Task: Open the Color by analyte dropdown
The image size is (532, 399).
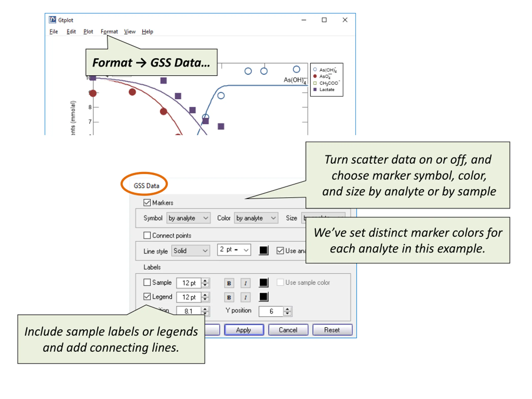Action: pos(256,218)
